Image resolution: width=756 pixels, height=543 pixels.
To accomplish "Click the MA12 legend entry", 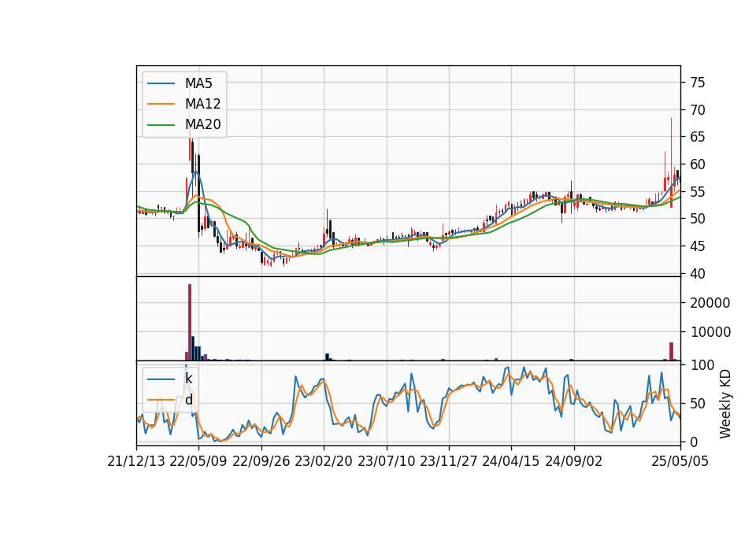I will click(184, 104).
